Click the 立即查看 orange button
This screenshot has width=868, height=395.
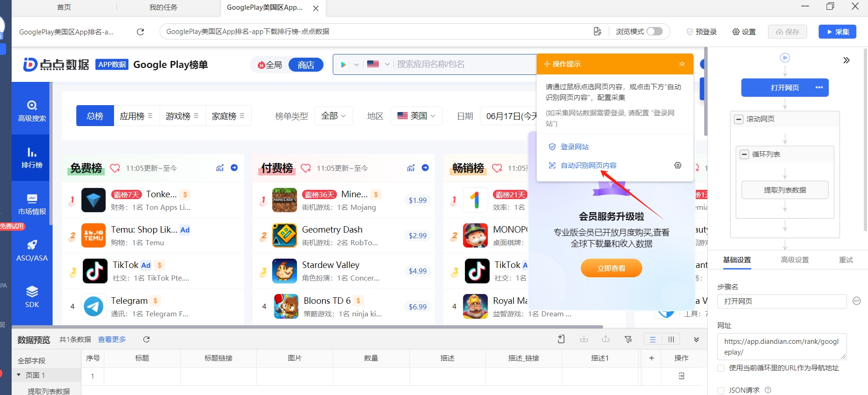coord(611,268)
